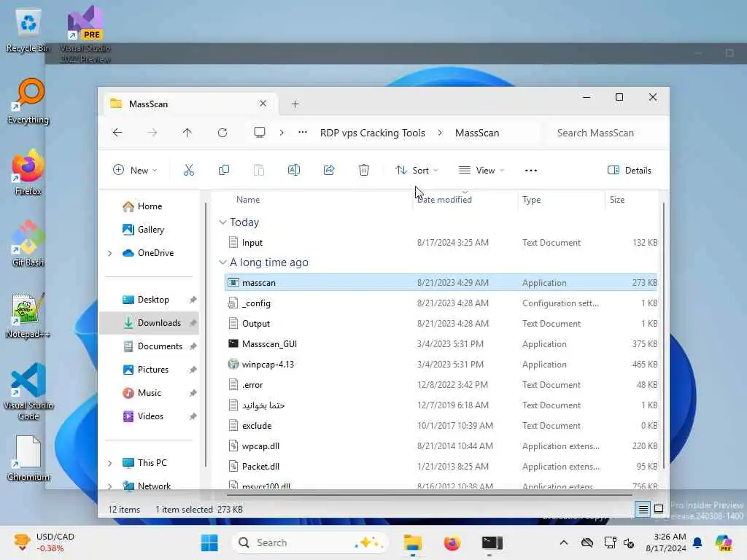Click File Explorer taskbar icon

pyautogui.click(x=413, y=542)
